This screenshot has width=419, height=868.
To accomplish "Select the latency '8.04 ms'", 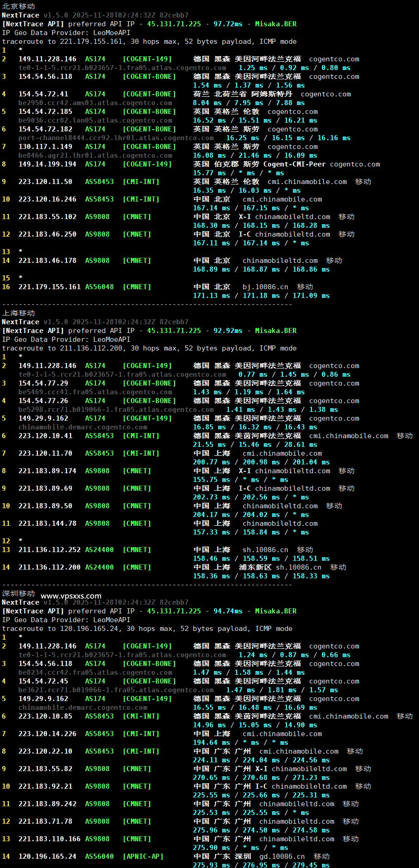I will point(207,103).
